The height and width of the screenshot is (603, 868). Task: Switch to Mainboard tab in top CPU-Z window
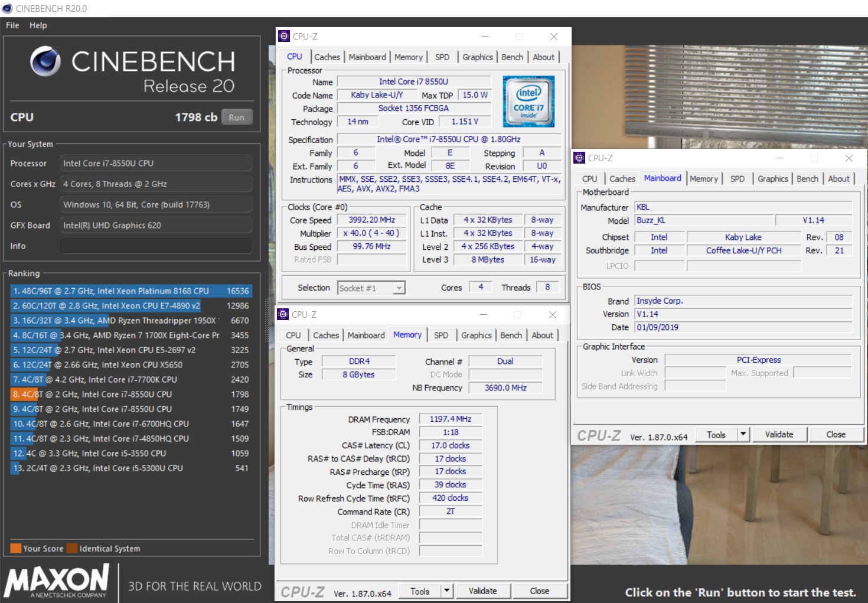[367, 57]
